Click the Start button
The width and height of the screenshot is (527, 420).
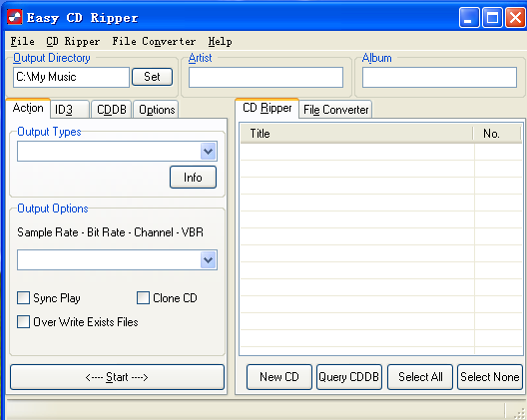coord(117,377)
